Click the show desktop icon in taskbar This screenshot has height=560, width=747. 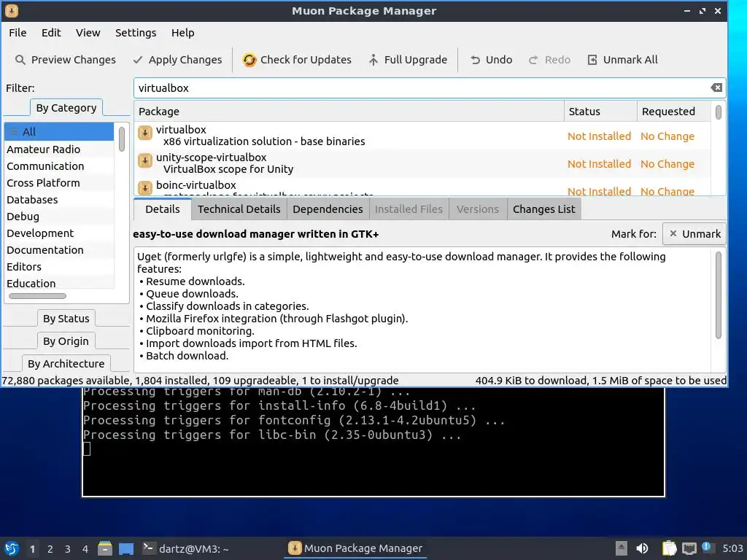(x=126, y=548)
